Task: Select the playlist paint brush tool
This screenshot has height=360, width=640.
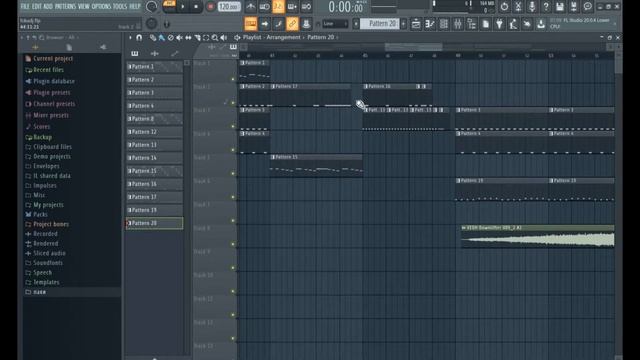Action: [x=162, y=38]
